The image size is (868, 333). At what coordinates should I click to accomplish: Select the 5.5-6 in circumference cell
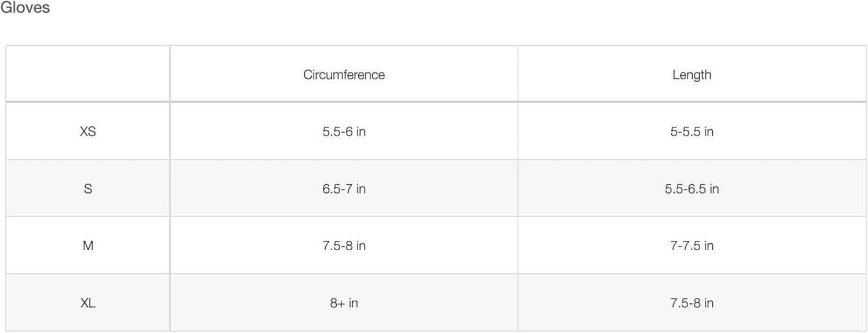pyautogui.click(x=344, y=131)
